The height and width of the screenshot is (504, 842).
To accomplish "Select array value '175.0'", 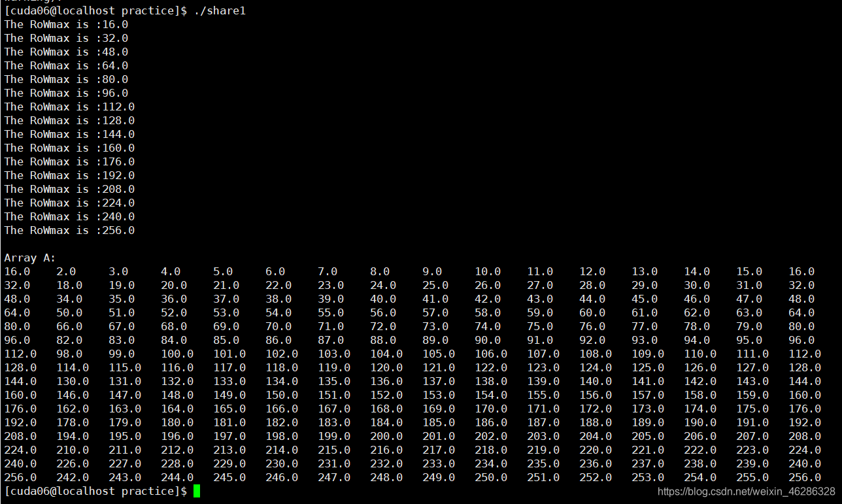I will 752,409.
